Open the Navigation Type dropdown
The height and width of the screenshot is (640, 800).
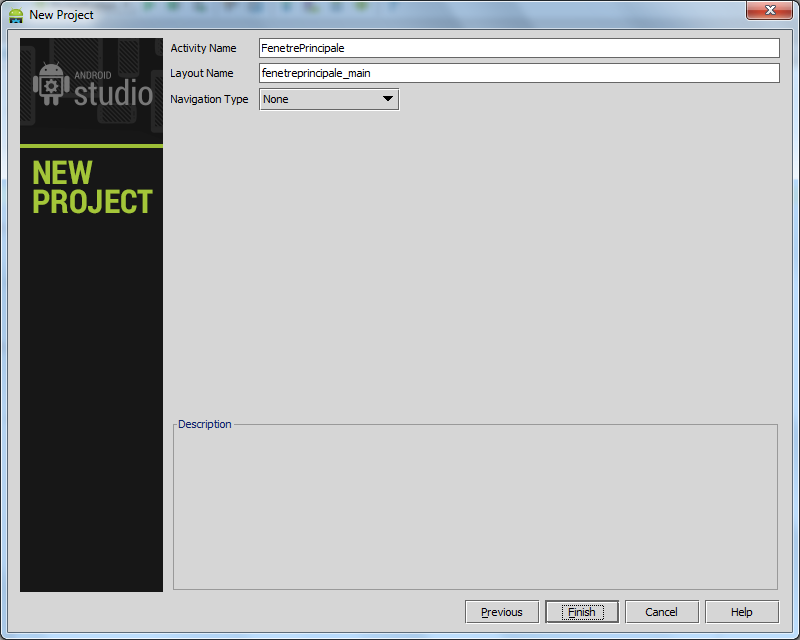point(329,99)
